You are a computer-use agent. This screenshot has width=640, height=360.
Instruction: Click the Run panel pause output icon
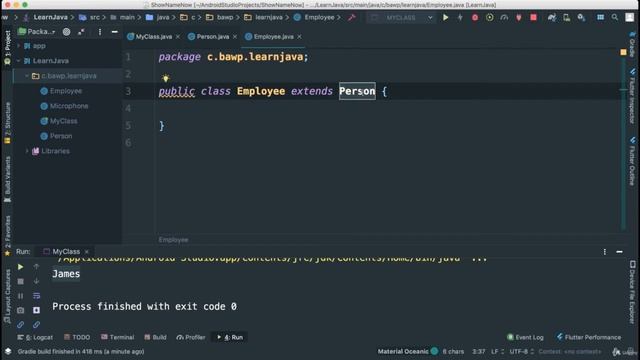(20, 296)
